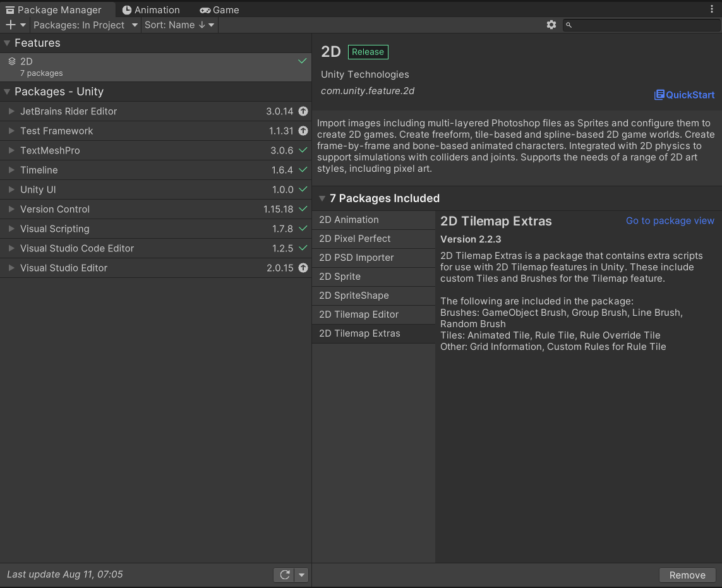Click the Remove button
Screen dimensions: 722x588
tap(687, 575)
